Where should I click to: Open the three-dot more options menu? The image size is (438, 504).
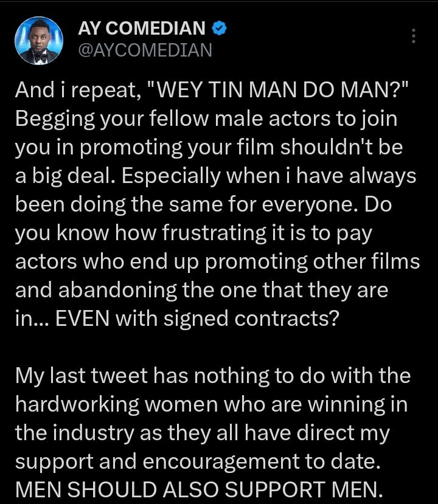click(414, 36)
